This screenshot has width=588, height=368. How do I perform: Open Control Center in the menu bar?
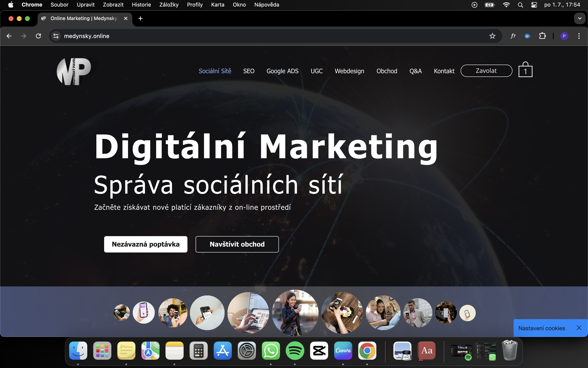[x=534, y=5]
